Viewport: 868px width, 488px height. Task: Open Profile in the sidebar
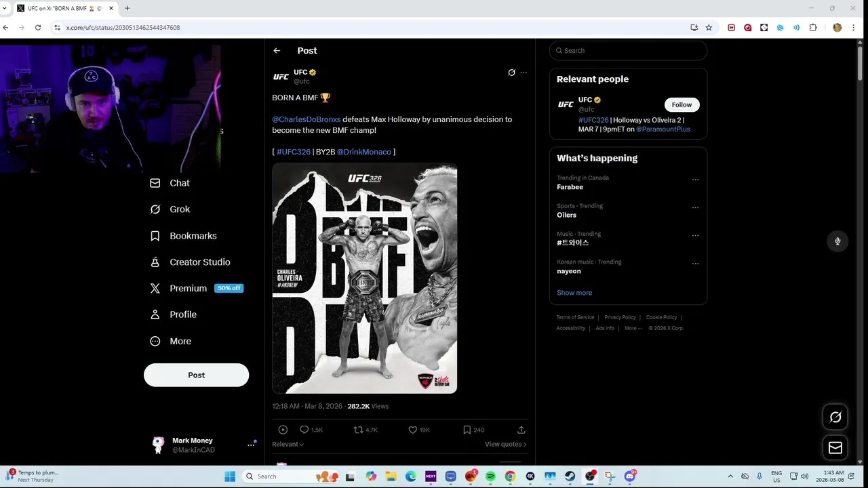coord(173,314)
